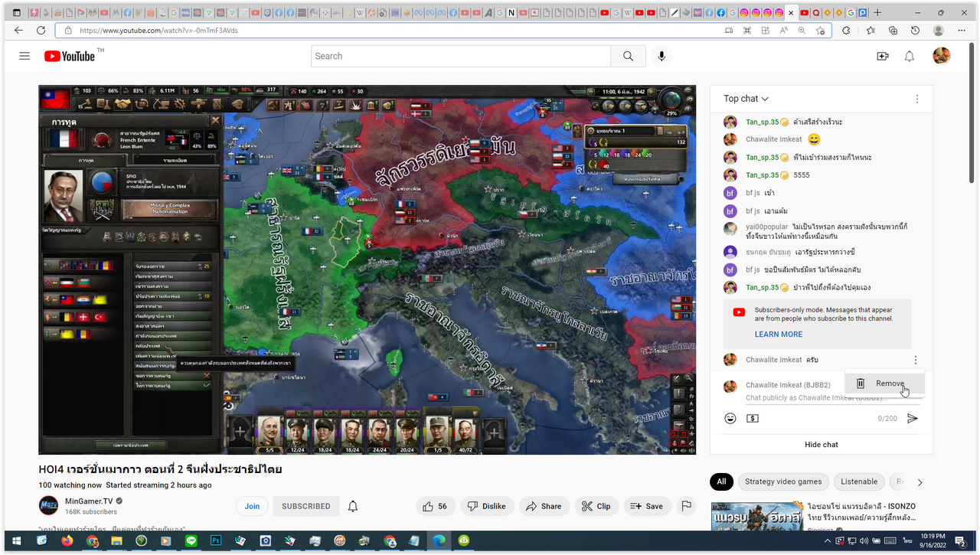This screenshot has width=980, height=555.
Task: Open live chat options three-dot menu
Action: pos(917,99)
